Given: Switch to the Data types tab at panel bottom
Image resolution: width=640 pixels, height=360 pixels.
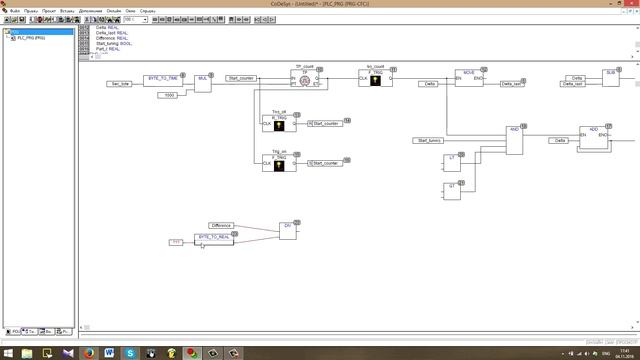Looking at the screenshot, I should coord(30,331).
